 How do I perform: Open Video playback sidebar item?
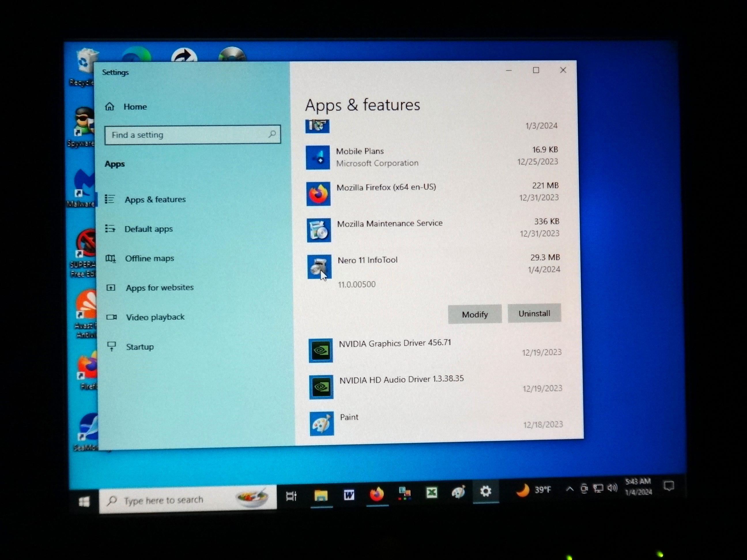pos(155,317)
